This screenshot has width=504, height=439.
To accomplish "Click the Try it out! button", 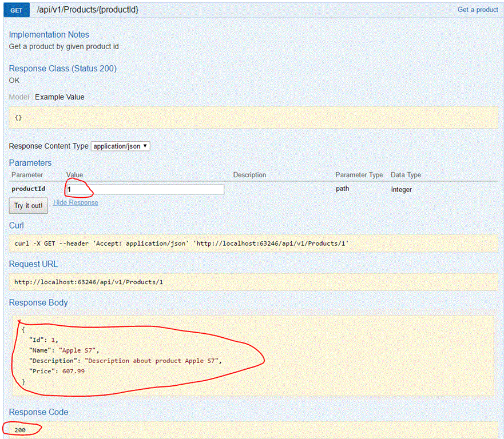I will tap(28, 206).
